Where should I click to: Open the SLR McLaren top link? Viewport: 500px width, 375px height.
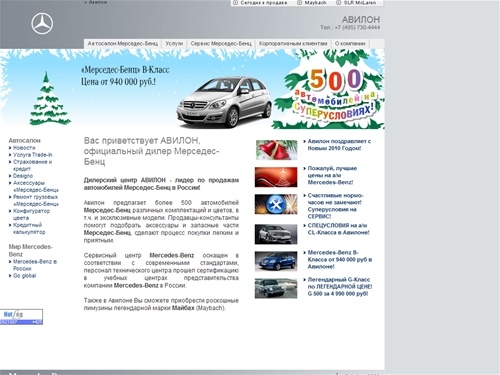pos(356,3)
